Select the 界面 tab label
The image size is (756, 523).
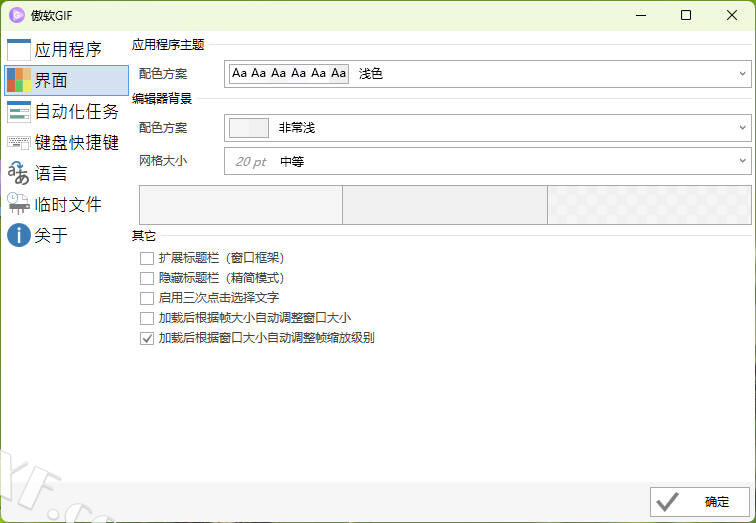point(51,80)
